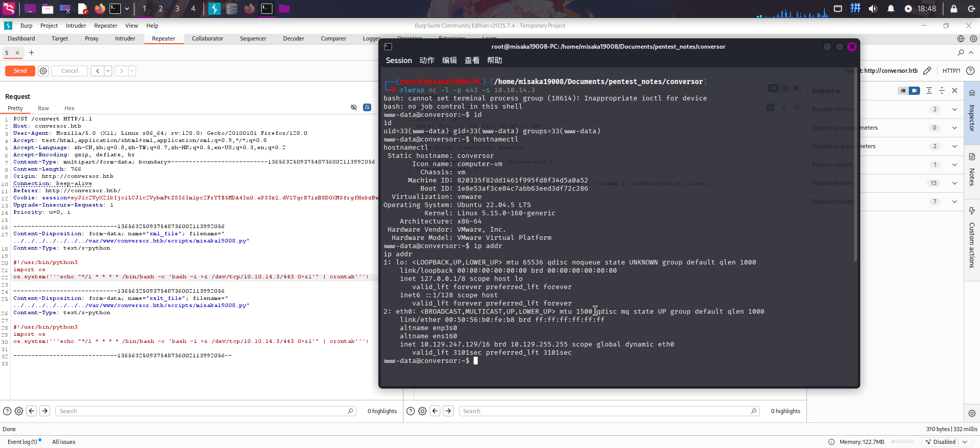Focus Burp Suite in the taskbar

click(x=215, y=9)
